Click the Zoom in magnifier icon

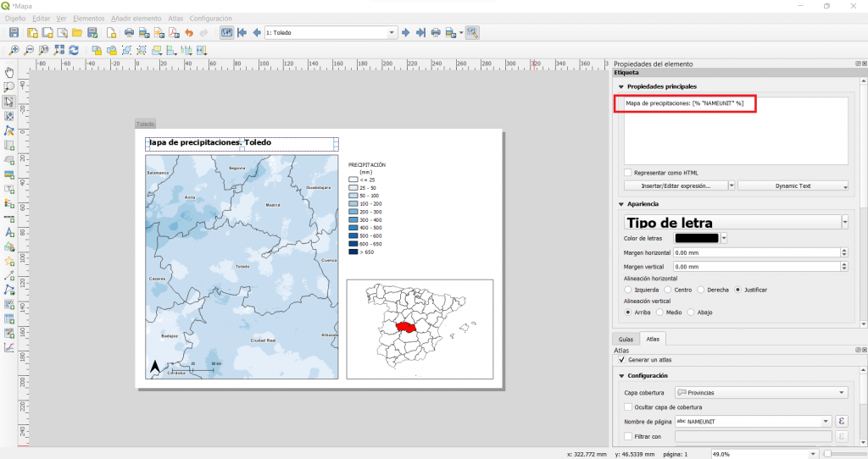(15, 51)
